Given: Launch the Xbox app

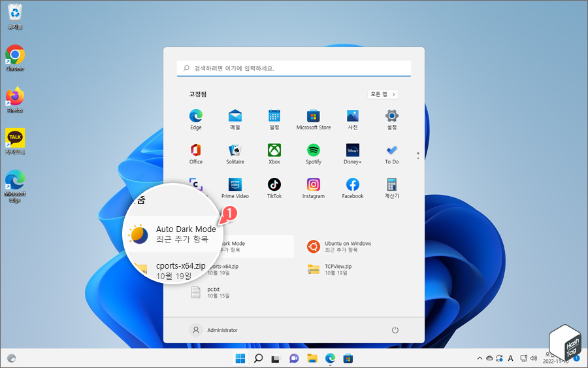Looking at the screenshot, I should (274, 154).
